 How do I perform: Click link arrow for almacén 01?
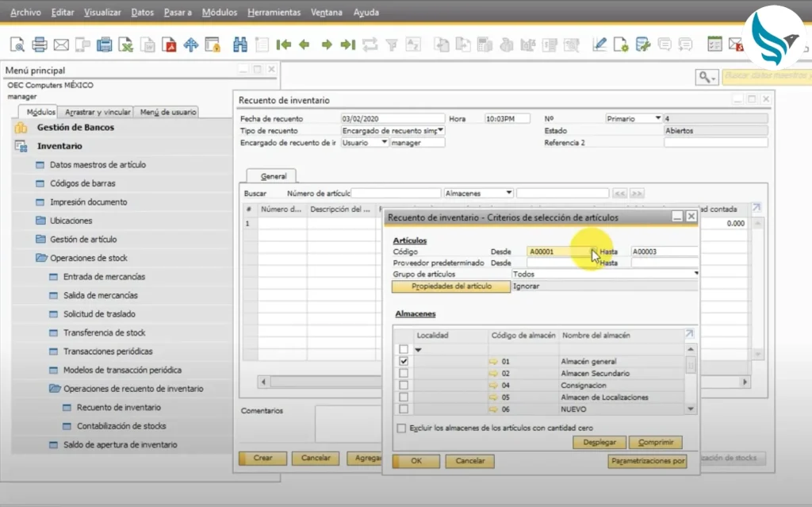click(493, 361)
